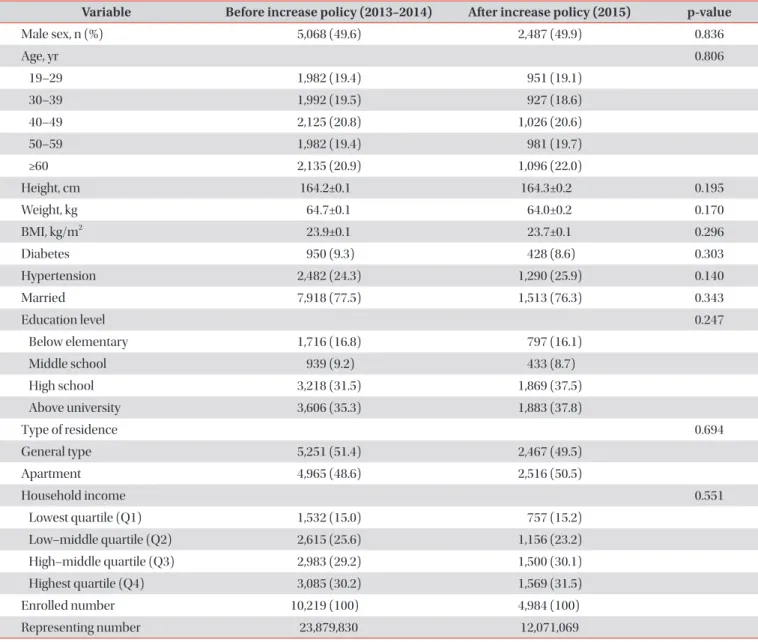Select the 'Middle school' row label
This screenshot has width=758, height=642.
[x=67, y=364]
